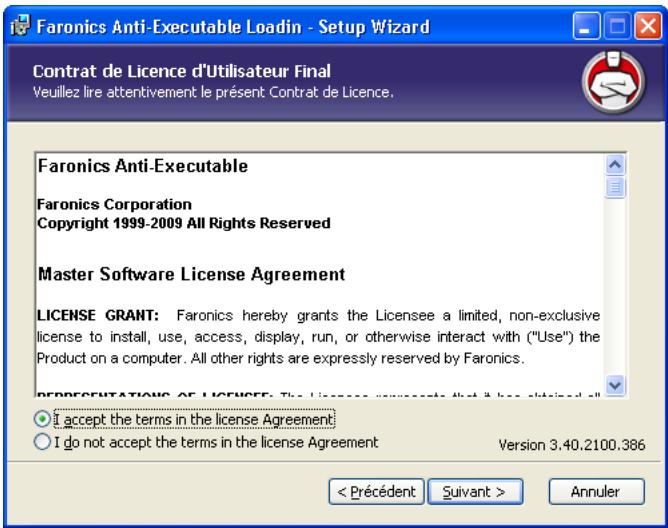Click the license scrollbar thumb

click(615, 187)
